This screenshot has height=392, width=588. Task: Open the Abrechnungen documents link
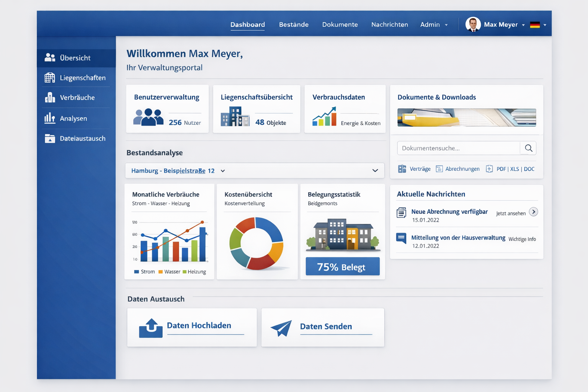tap(462, 169)
